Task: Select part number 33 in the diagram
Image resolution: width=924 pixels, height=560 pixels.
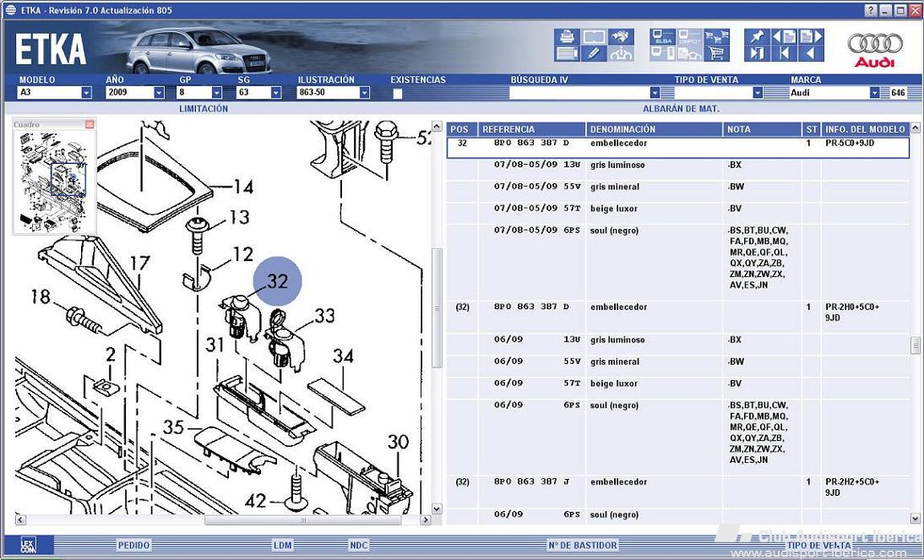Action: point(324,316)
